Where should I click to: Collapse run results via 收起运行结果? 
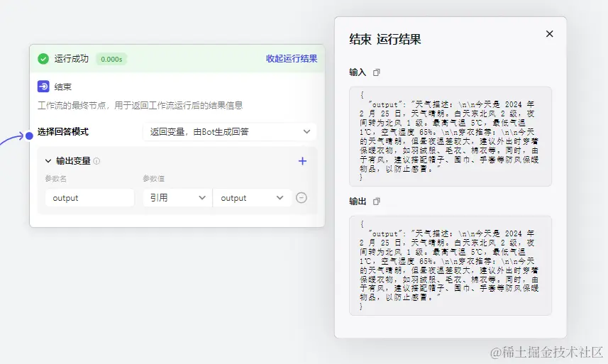coord(292,58)
